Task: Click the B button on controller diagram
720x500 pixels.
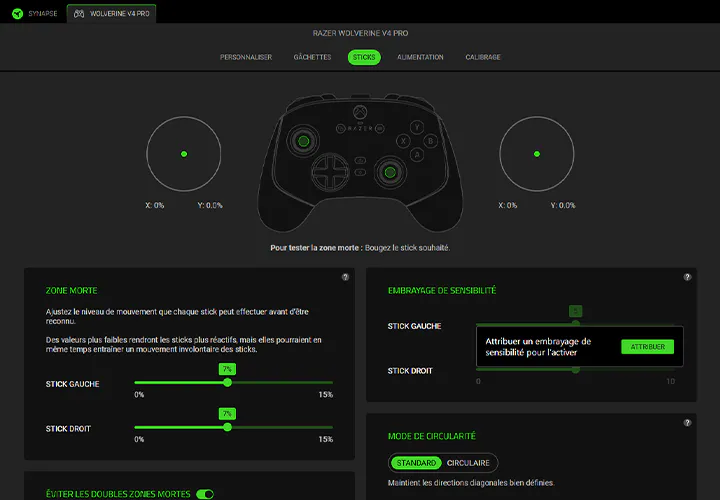Action: (431, 141)
